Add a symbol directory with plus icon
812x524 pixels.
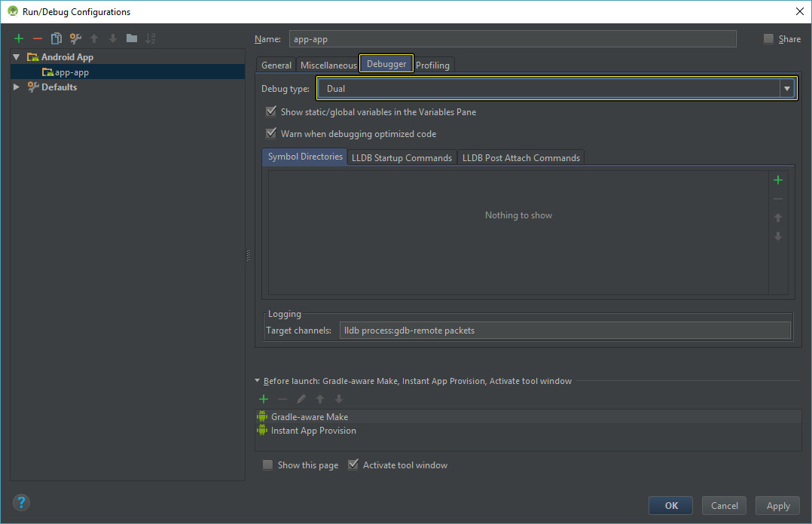coord(777,180)
